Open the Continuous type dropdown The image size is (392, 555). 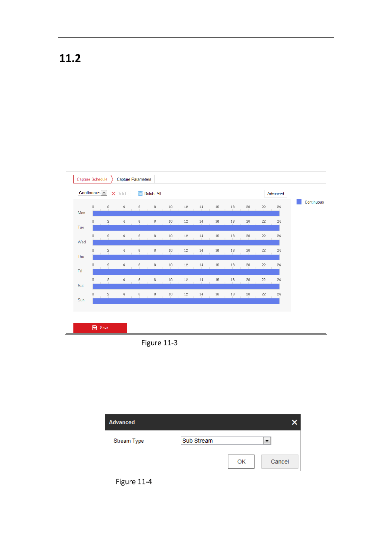92,193
